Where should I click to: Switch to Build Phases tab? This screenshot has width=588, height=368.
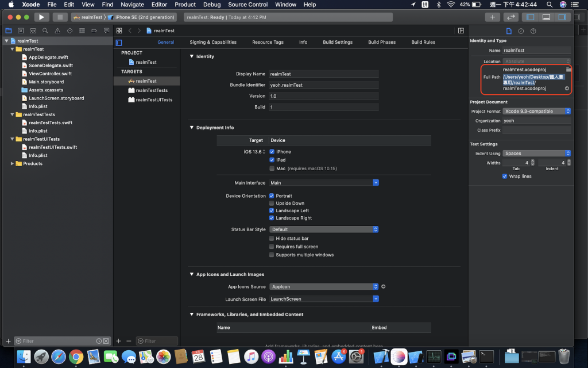pos(382,43)
